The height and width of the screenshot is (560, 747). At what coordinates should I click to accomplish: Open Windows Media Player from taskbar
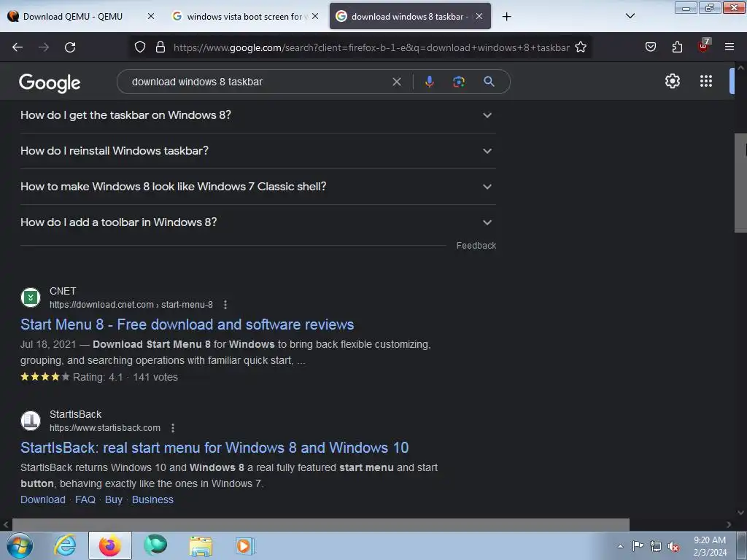click(x=245, y=545)
